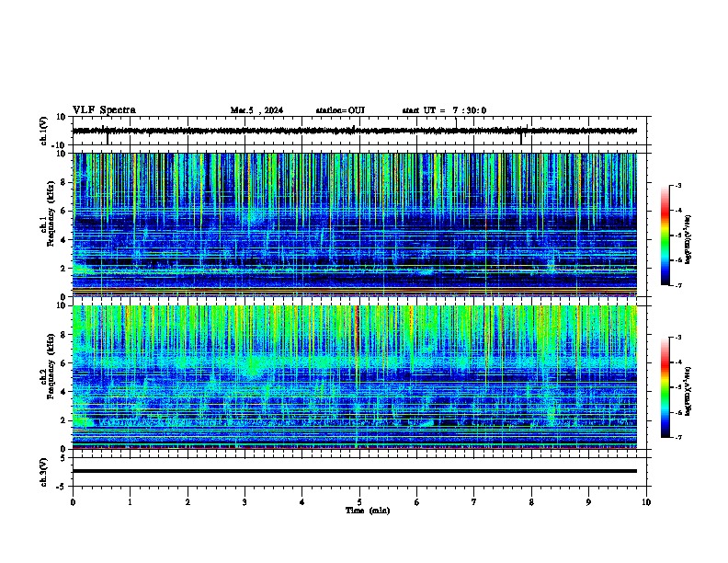728x563 pixels.
Task: Click the ch.2 spectrogram color scale bar
Action: 665,387
